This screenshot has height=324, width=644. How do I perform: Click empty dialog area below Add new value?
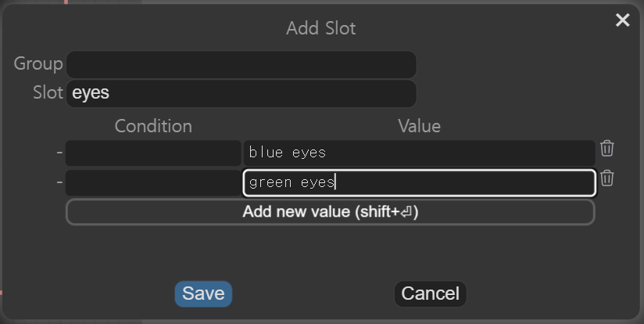(320, 252)
